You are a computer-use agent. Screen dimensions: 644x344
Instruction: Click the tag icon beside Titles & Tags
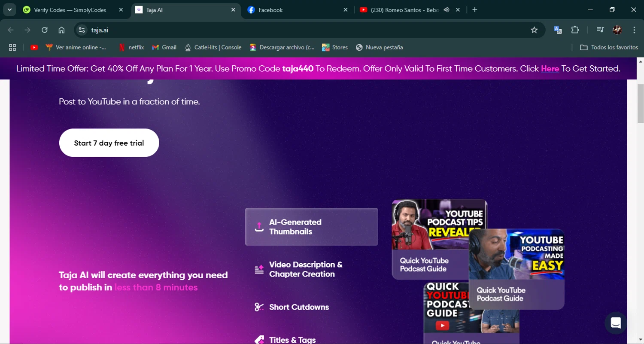pyautogui.click(x=259, y=340)
